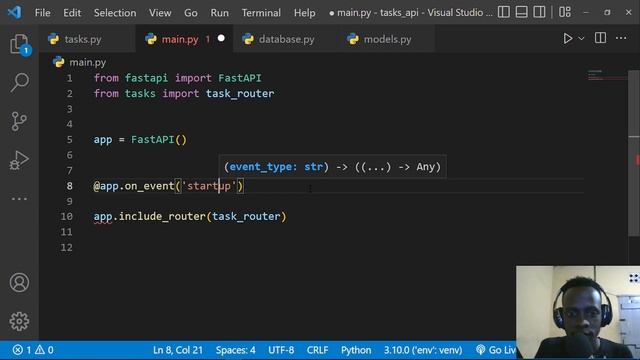The width and height of the screenshot is (640, 360).
Task: Open the Manage gear menu
Action: pyautogui.click(x=19, y=321)
